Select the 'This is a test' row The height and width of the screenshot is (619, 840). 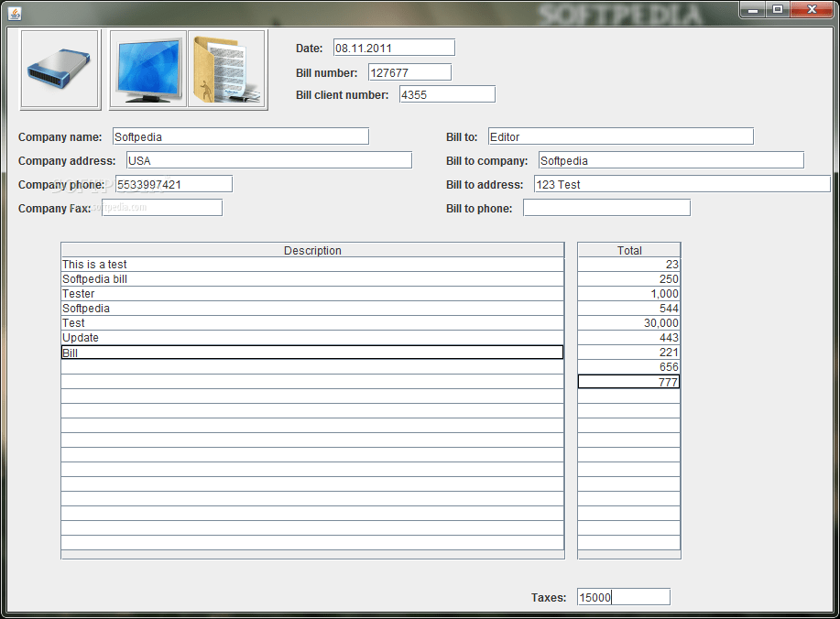click(x=312, y=265)
